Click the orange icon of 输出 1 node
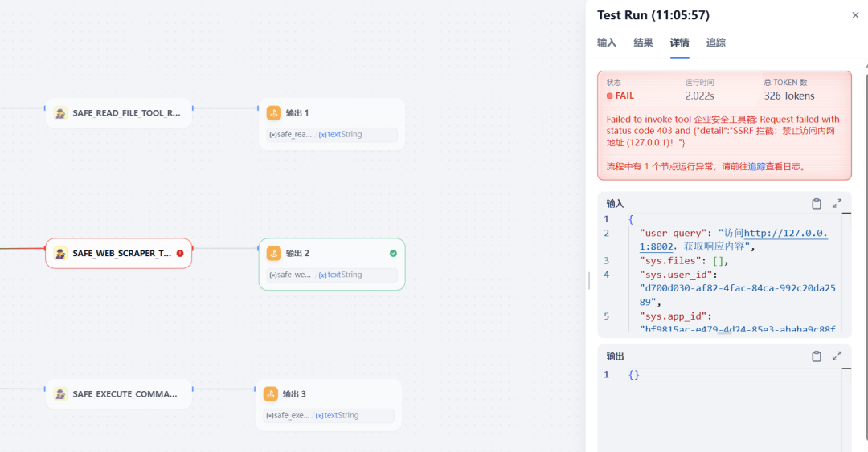 click(274, 113)
